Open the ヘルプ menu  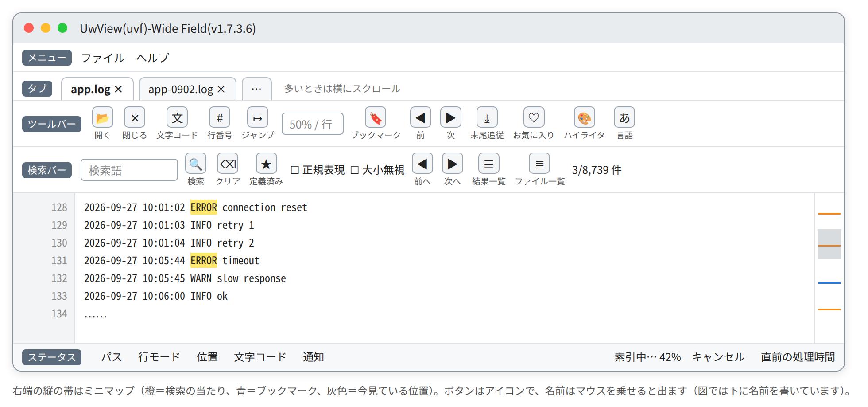153,58
